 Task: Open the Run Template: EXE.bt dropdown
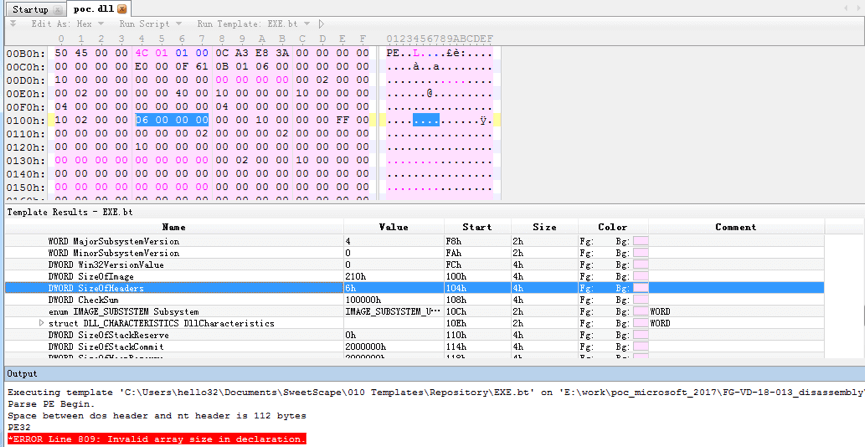pyautogui.click(x=254, y=23)
